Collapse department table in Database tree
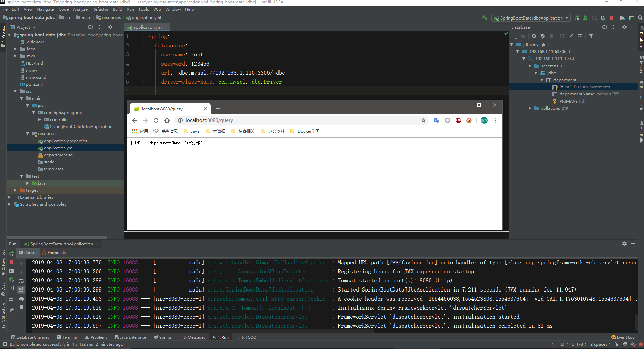 coord(542,80)
